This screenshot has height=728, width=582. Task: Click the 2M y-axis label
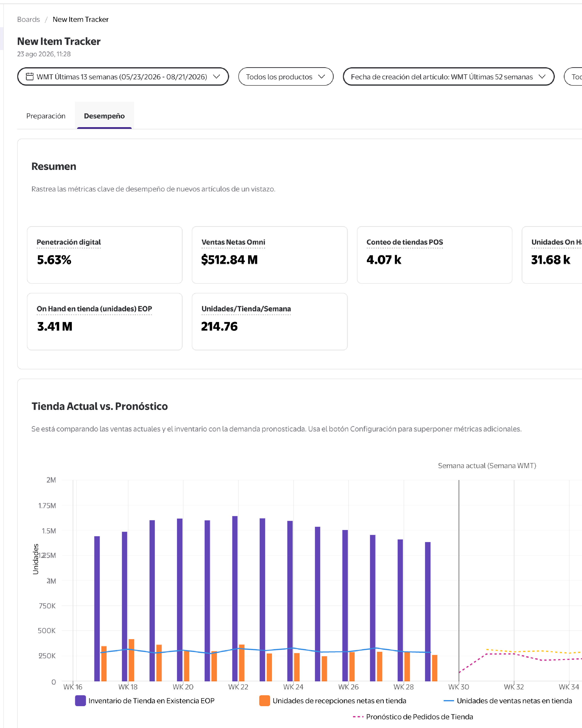coord(51,480)
